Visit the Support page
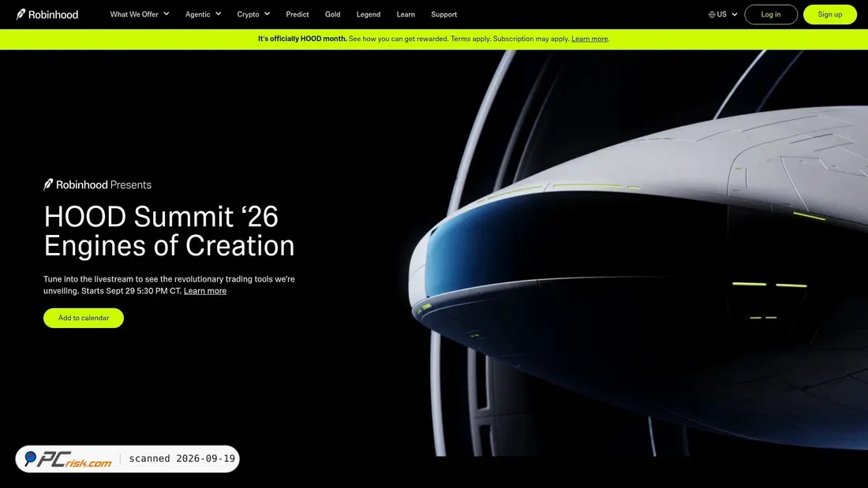868x488 pixels. pyautogui.click(x=444, y=14)
